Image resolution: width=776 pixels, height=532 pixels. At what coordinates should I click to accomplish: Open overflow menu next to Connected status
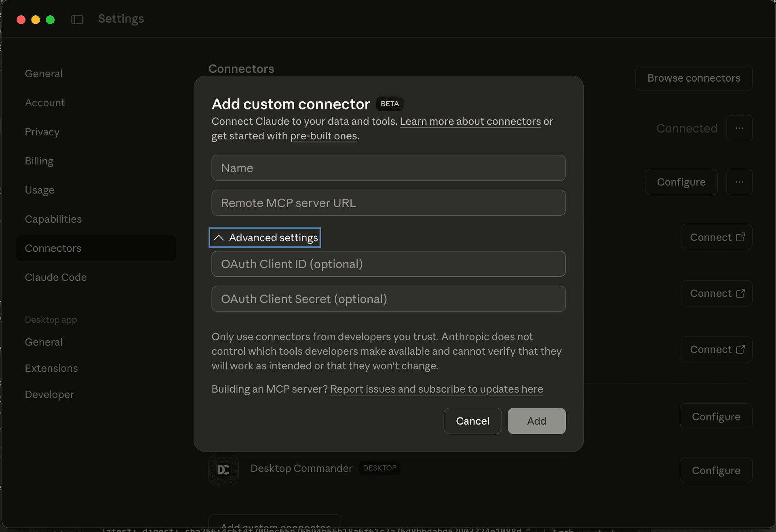coord(740,128)
